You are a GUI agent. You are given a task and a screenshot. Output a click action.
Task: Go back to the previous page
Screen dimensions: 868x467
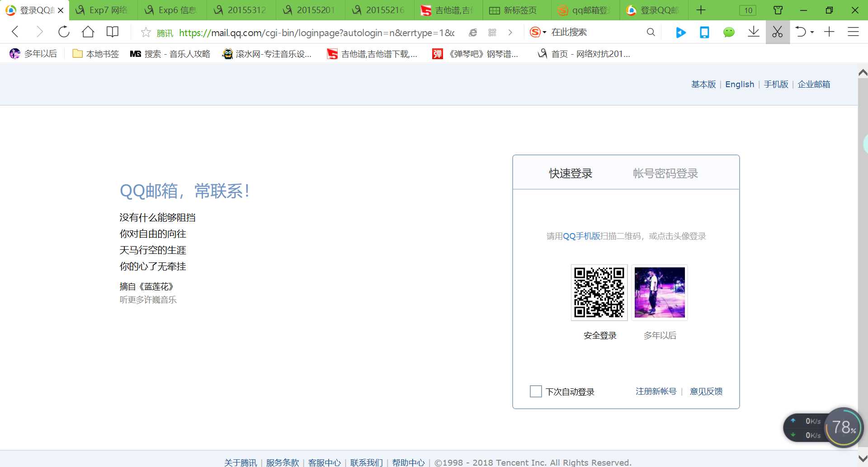tap(15, 32)
